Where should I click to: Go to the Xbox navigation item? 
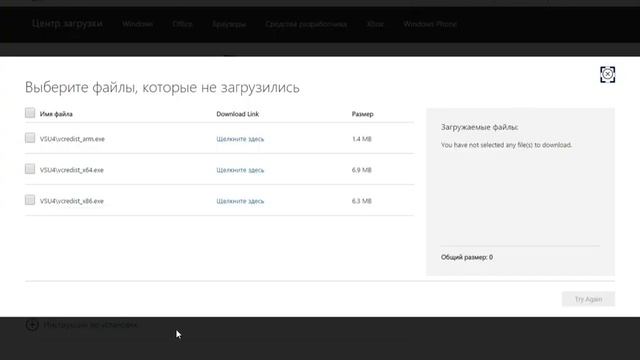tap(375, 24)
